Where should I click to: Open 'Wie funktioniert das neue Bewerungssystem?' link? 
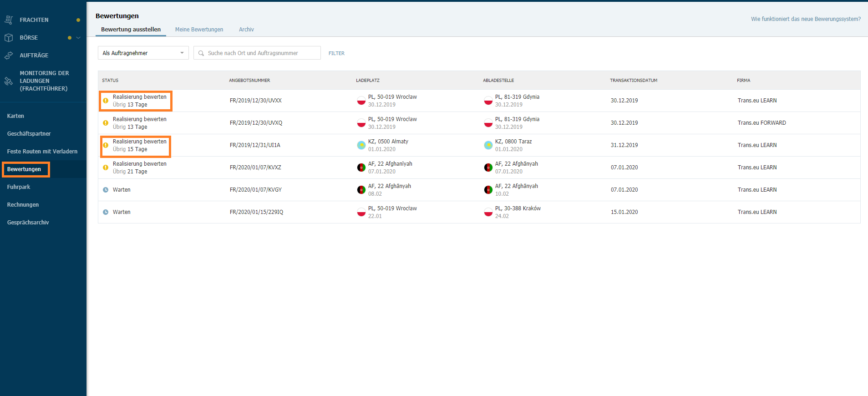coord(806,19)
